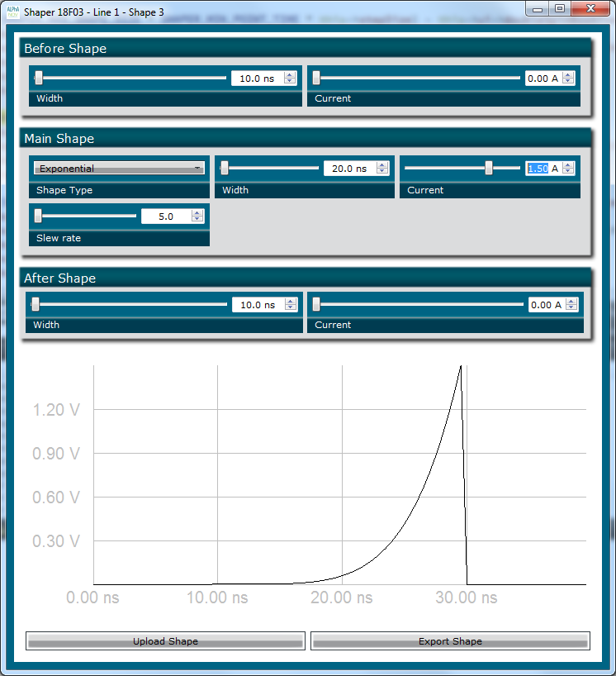This screenshot has width=616, height=676.
Task: Decrease Slew rate with down arrow
Action: (x=197, y=220)
